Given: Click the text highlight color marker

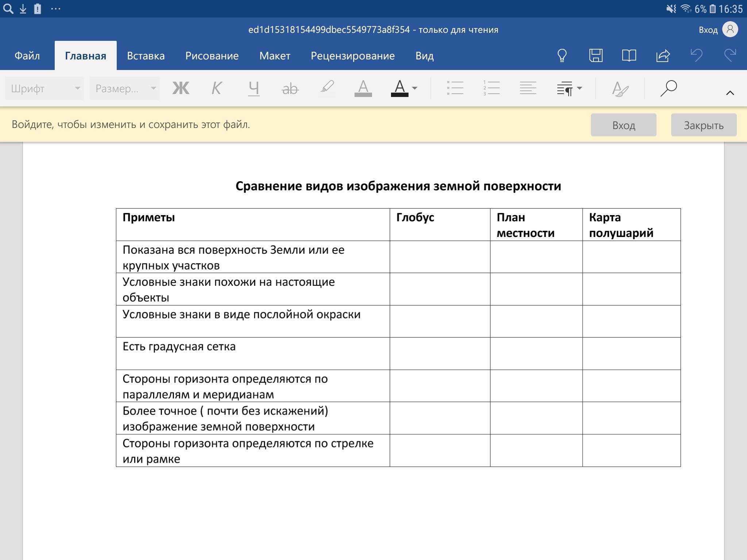Looking at the screenshot, I should tap(327, 88).
